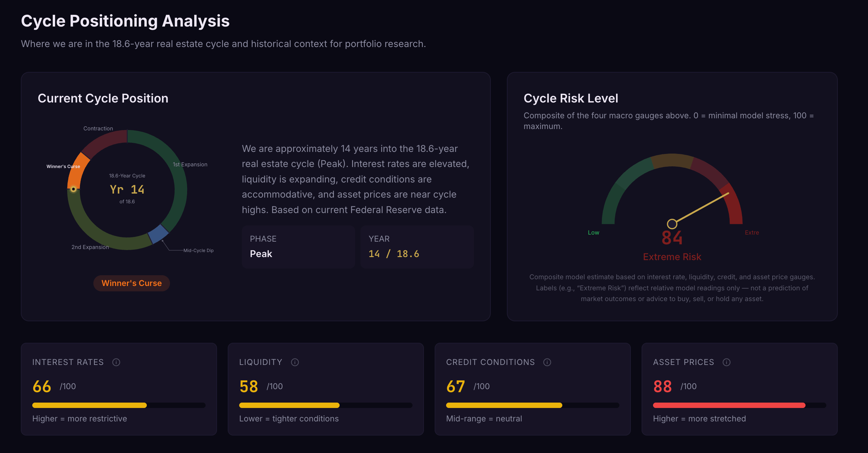Click the Credit Conditions progress bar
The image size is (868, 453).
532,405
